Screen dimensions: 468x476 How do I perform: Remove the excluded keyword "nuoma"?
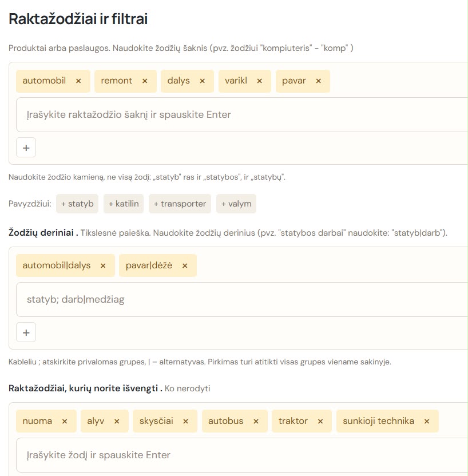tap(65, 421)
